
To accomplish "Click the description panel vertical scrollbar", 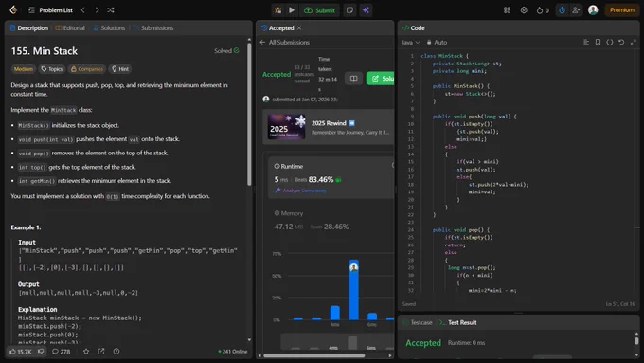I will [x=249, y=115].
